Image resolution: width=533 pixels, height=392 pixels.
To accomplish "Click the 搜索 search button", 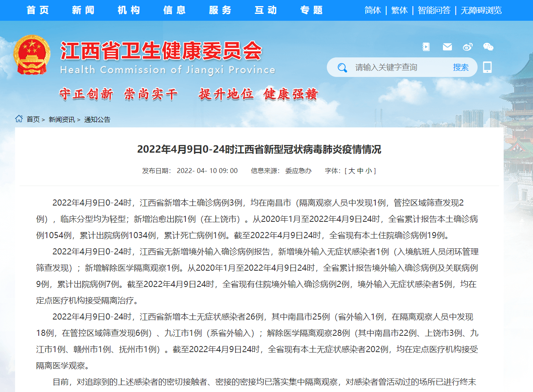I will pos(460,68).
